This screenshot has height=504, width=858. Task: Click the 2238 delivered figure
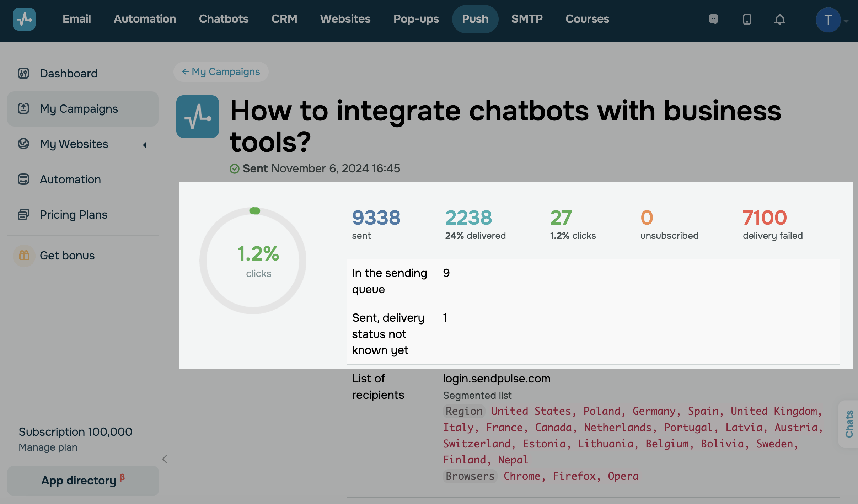coord(468,218)
